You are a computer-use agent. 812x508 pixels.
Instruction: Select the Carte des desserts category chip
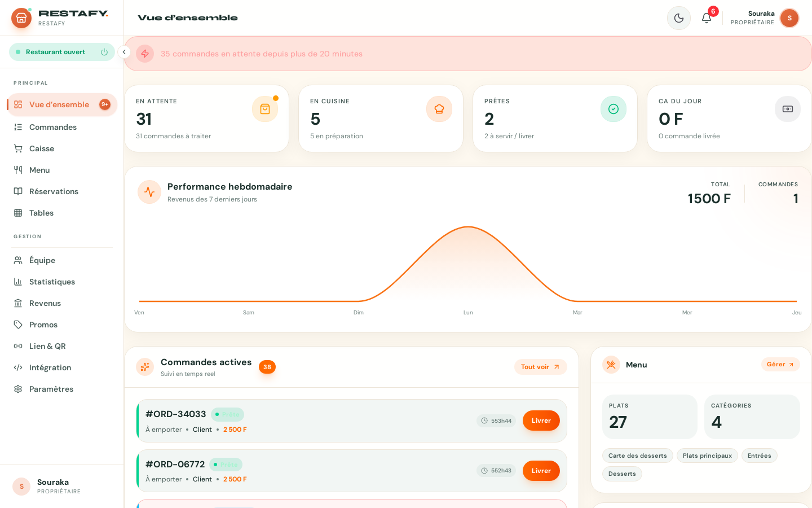(638, 456)
